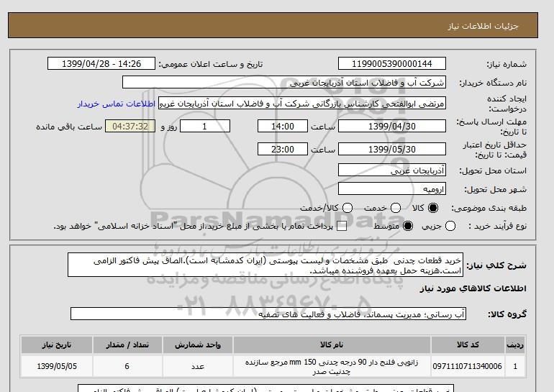Open buyer contact info link
The height and width of the screenshot is (392, 554).
[117, 104]
